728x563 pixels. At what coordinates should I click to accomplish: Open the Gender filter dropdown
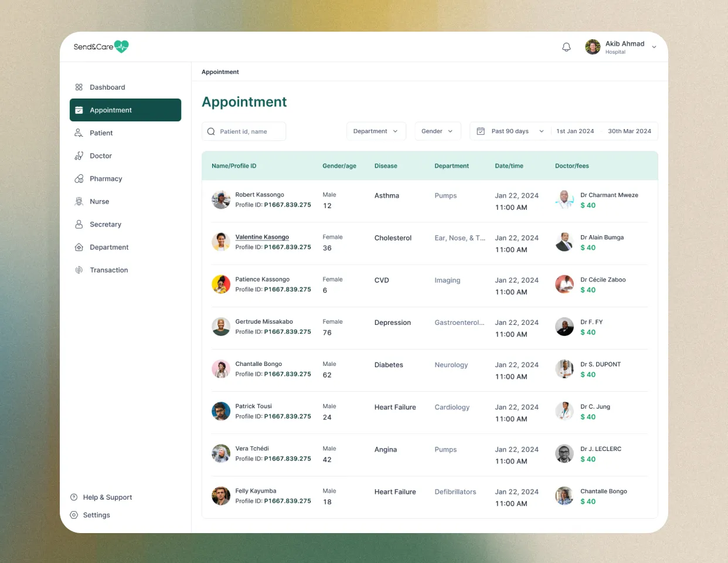pos(438,131)
